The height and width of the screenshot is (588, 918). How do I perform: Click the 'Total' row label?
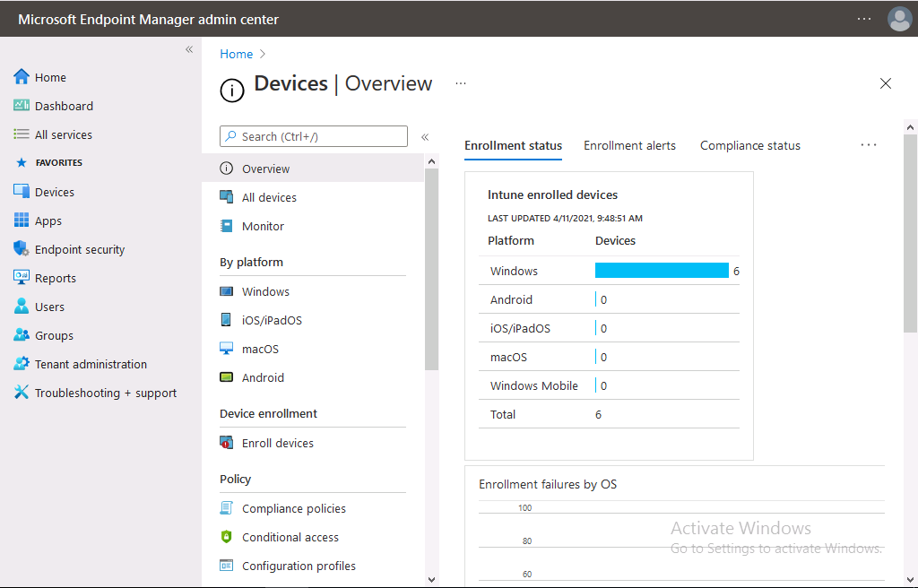pyautogui.click(x=502, y=414)
